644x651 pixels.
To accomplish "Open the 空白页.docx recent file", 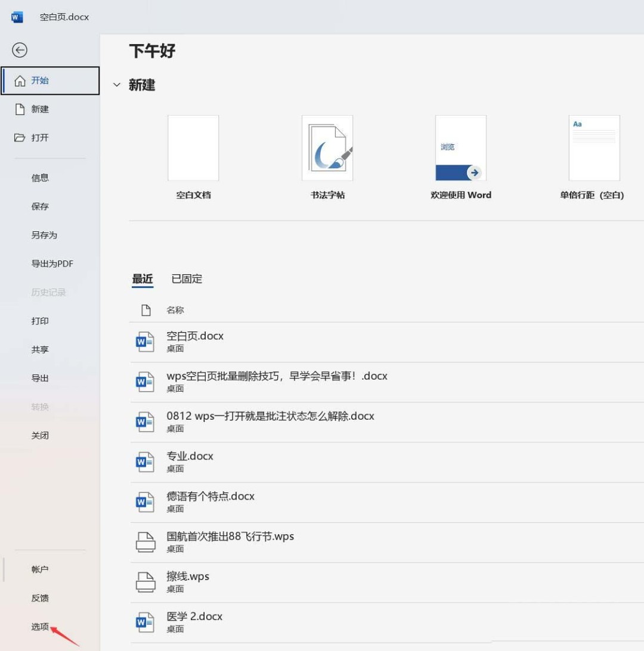I will point(195,336).
